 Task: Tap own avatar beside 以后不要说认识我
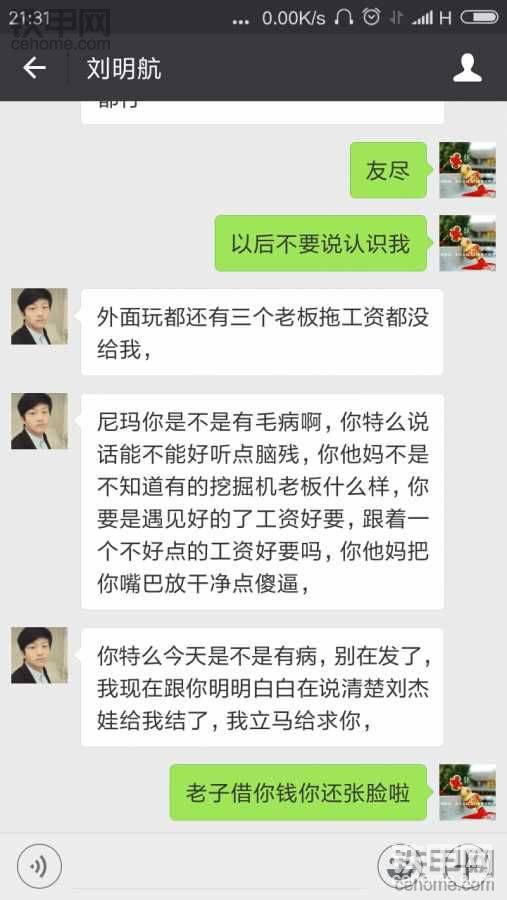pyautogui.click(x=467, y=243)
